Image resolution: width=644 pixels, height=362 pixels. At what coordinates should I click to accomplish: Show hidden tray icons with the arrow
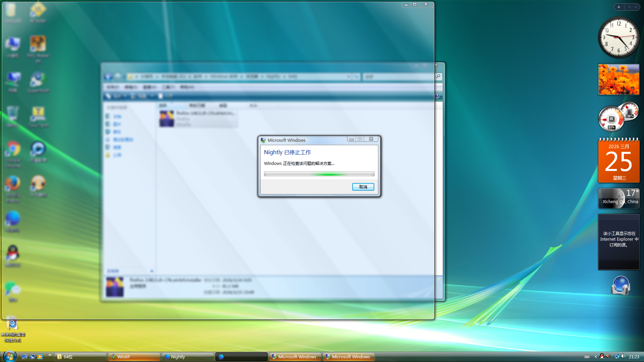pyautogui.click(x=596, y=357)
